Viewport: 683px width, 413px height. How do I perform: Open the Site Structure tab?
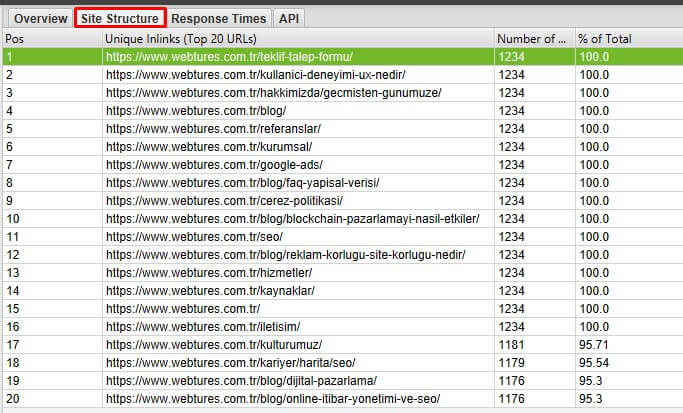pos(120,18)
